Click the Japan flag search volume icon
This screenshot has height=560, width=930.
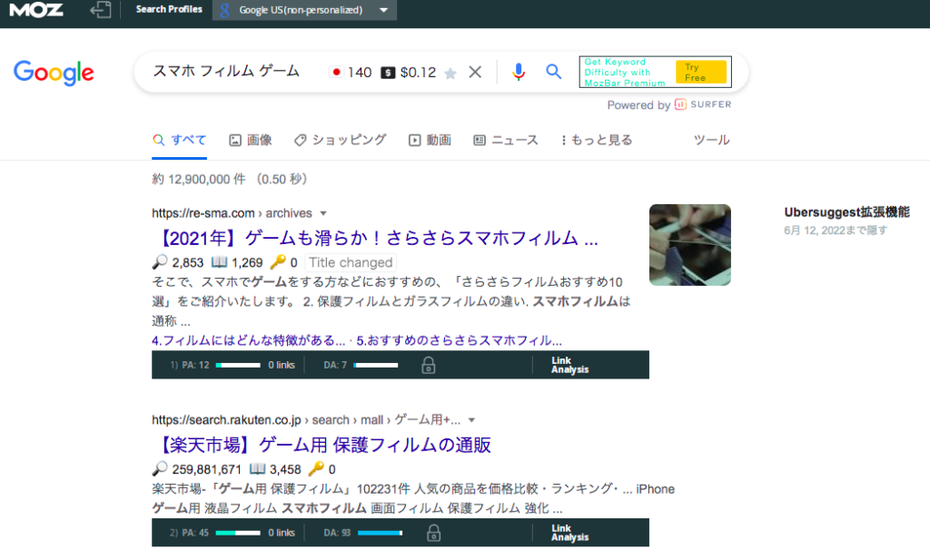click(x=336, y=73)
